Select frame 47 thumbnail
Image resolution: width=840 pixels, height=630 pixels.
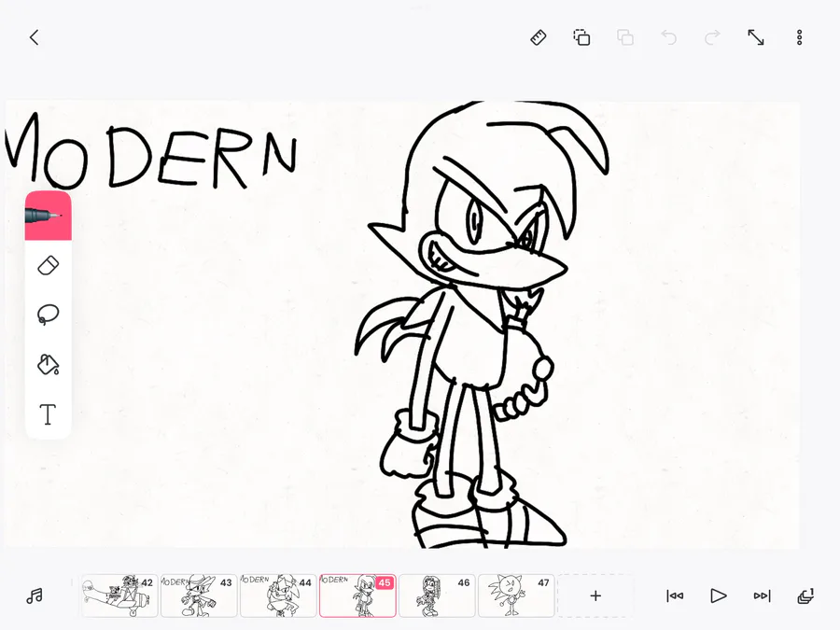(516, 595)
